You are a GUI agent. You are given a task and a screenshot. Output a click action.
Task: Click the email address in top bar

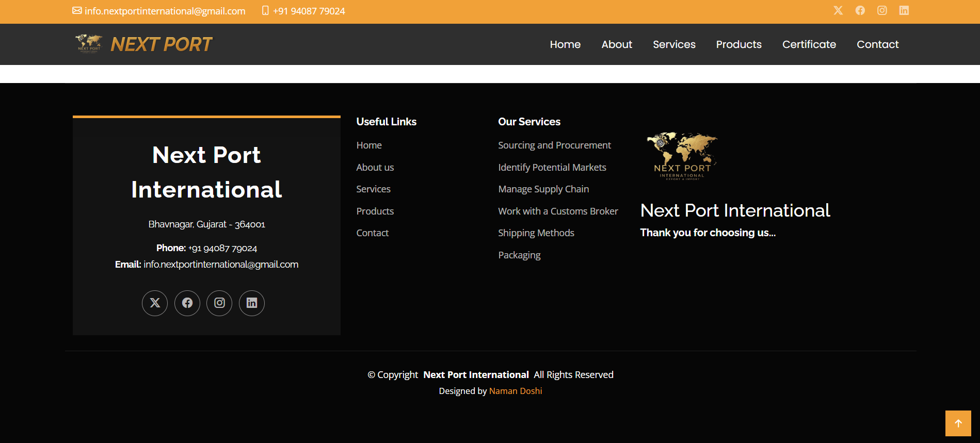point(165,11)
